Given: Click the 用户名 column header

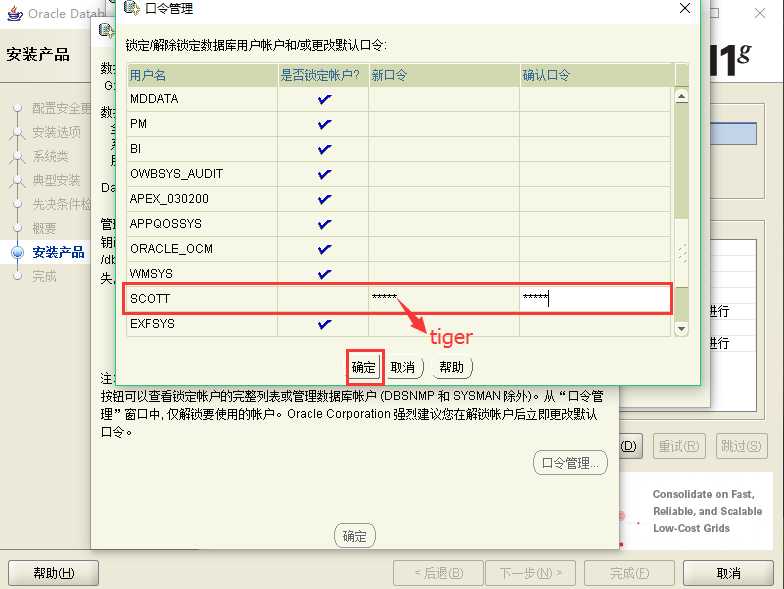Looking at the screenshot, I should [x=202, y=76].
